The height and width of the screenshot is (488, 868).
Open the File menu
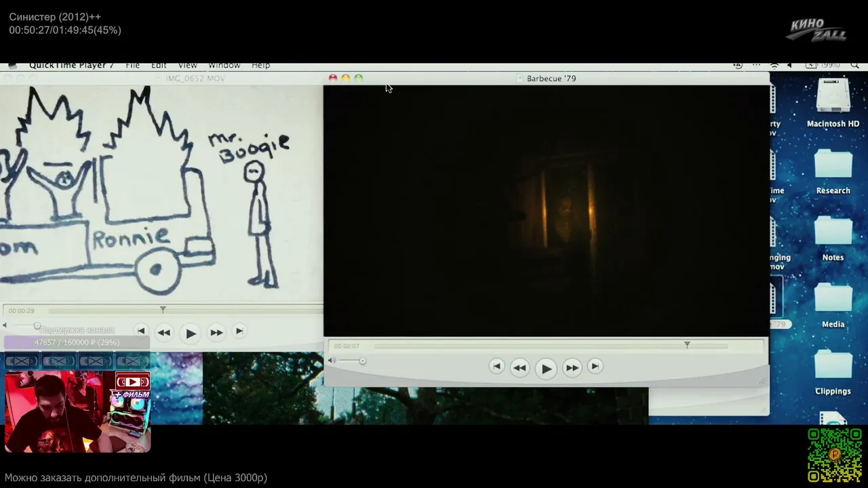tap(133, 66)
